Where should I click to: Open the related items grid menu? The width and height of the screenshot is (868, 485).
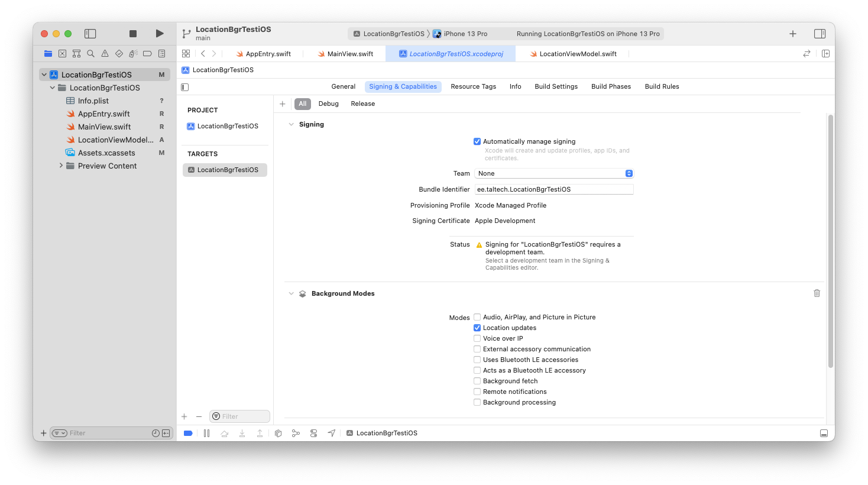point(186,53)
